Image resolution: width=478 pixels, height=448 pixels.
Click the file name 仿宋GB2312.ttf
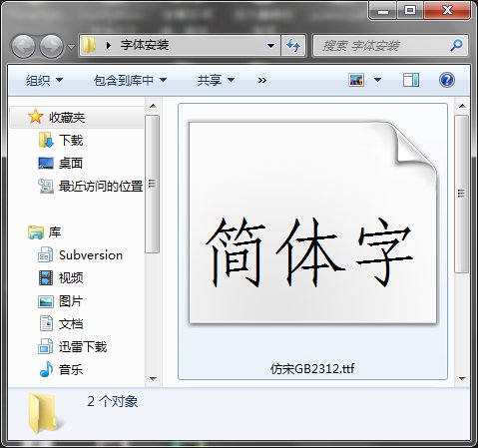click(x=312, y=369)
